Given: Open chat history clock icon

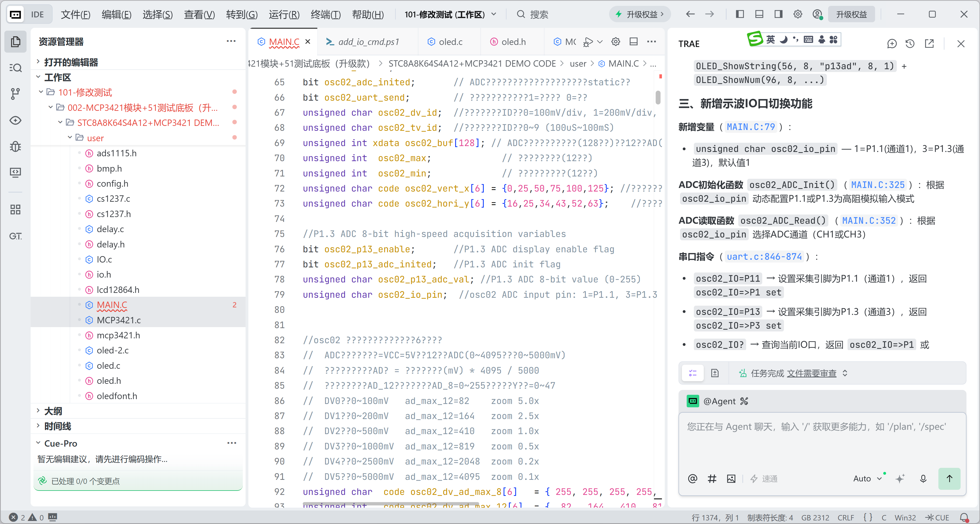Looking at the screenshot, I should point(910,44).
